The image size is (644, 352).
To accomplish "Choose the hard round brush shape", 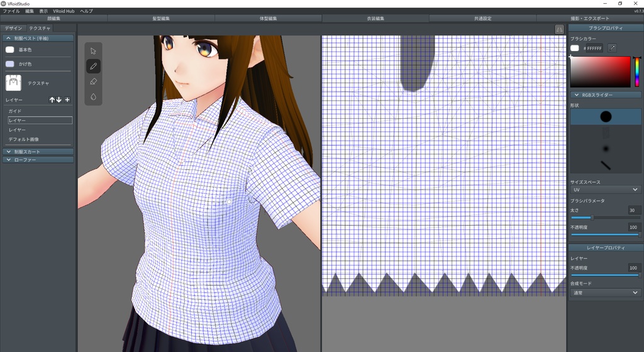I will [x=606, y=116].
